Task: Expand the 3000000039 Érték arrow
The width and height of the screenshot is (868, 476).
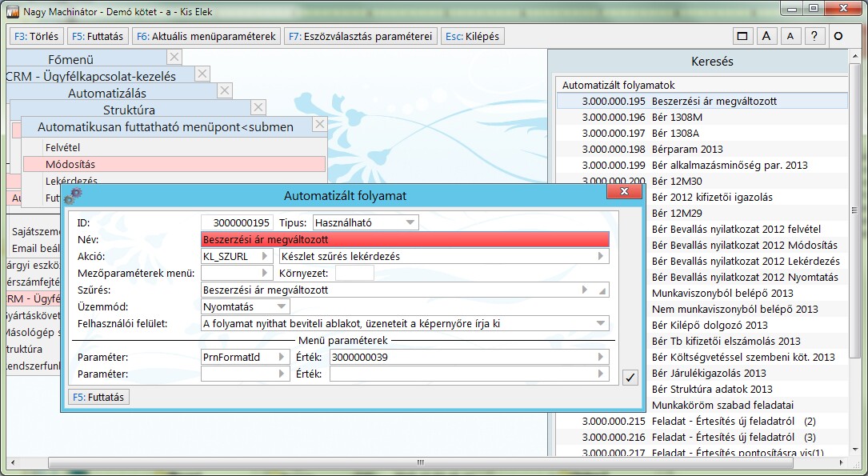Action: tap(601, 357)
